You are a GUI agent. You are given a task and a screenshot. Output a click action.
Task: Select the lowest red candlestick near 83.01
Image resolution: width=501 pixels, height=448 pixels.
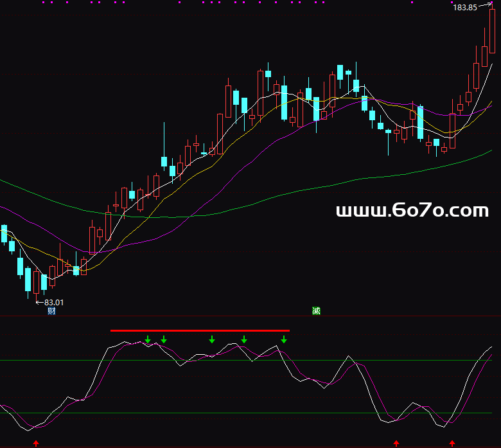tap(36, 283)
